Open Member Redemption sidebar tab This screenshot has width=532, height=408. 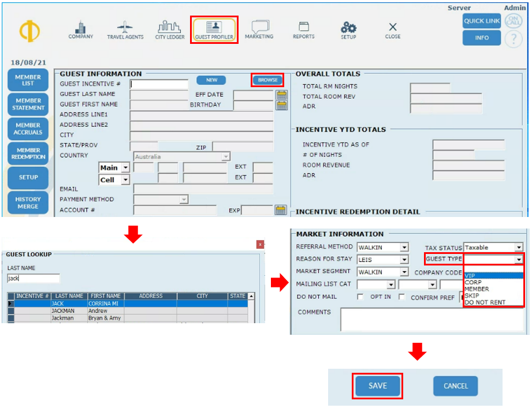coord(28,154)
